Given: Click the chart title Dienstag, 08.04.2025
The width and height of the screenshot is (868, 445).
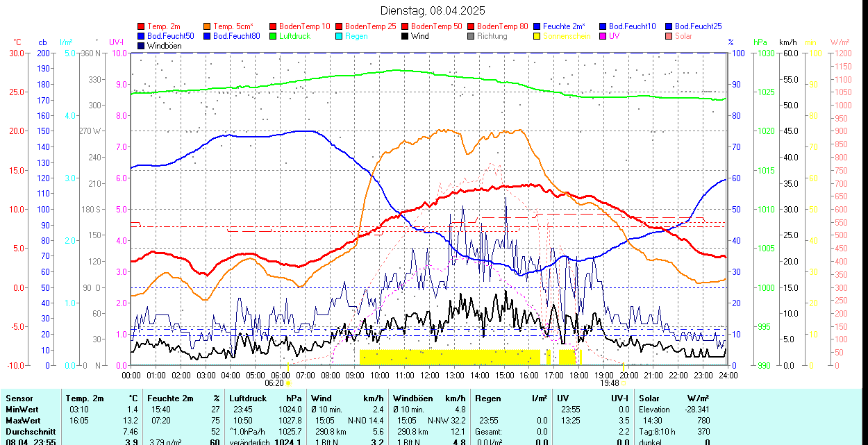Looking at the screenshot, I should (433, 10).
